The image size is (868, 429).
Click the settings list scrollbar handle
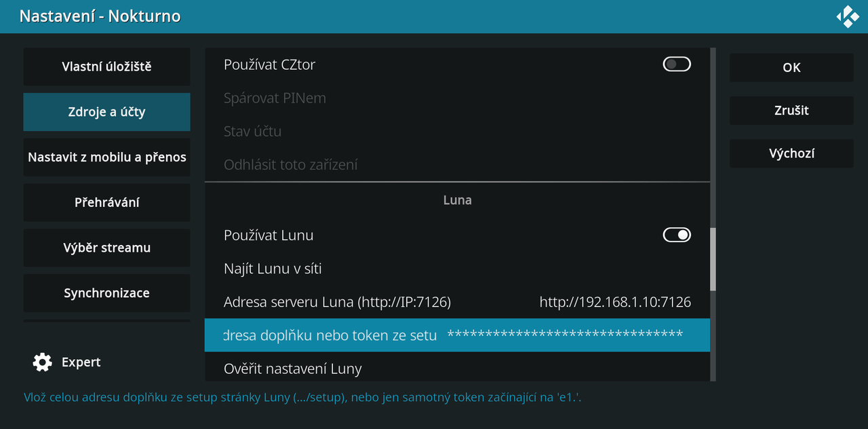(x=713, y=259)
